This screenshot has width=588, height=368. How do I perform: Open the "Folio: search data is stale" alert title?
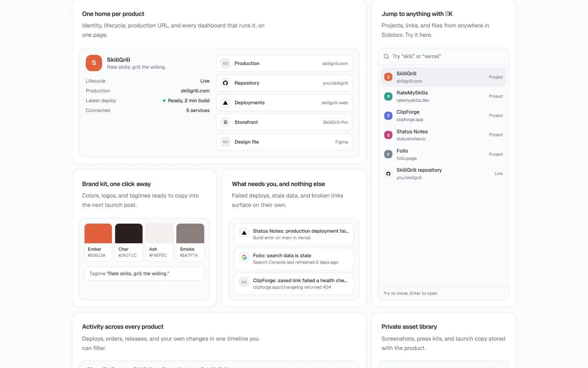pos(282,256)
